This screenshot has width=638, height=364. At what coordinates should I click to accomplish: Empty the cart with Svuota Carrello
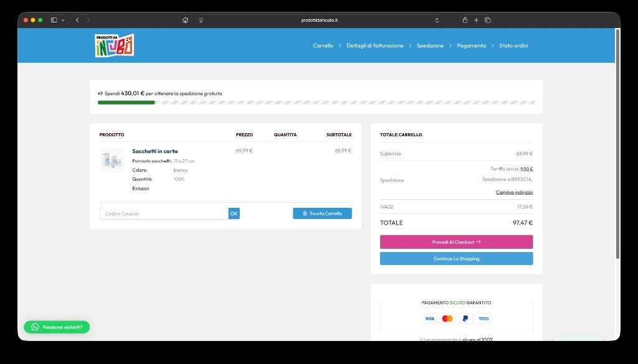(322, 213)
